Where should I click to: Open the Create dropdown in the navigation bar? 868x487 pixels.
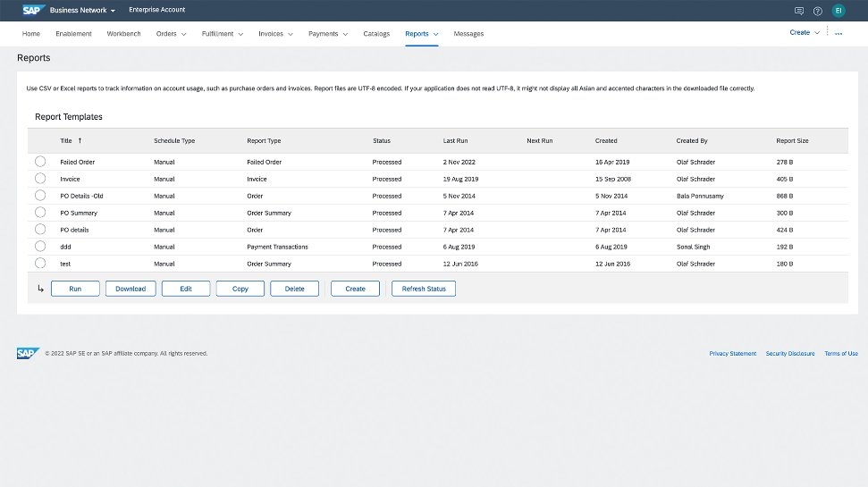(x=805, y=32)
